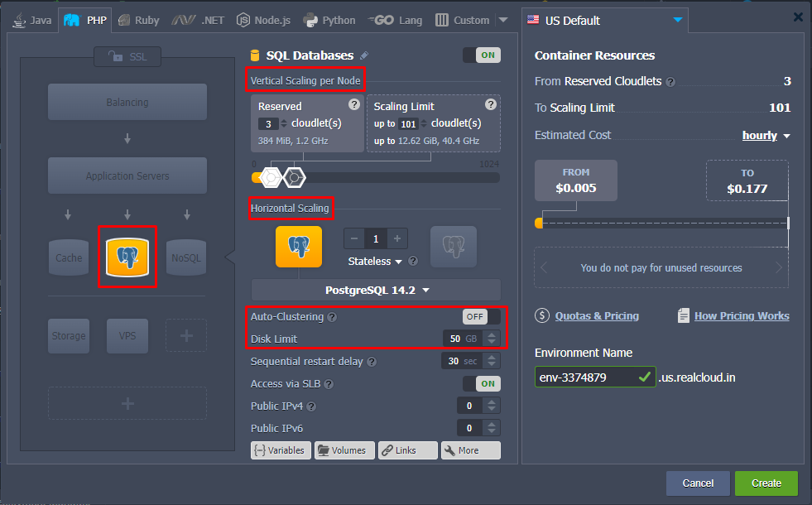The width and height of the screenshot is (812, 505).
Task: Enable the Auto-Clustering switch
Action: pos(481,316)
